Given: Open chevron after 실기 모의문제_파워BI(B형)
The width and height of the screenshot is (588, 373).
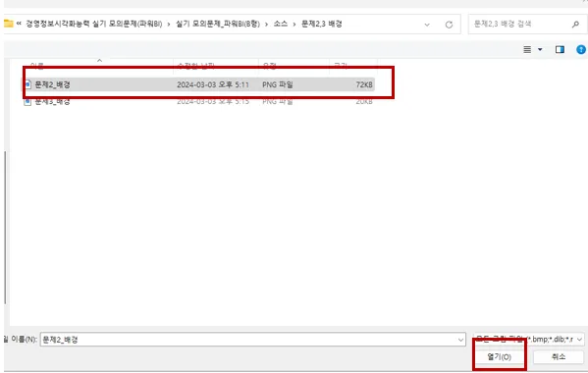Looking at the screenshot, I should point(266,25).
